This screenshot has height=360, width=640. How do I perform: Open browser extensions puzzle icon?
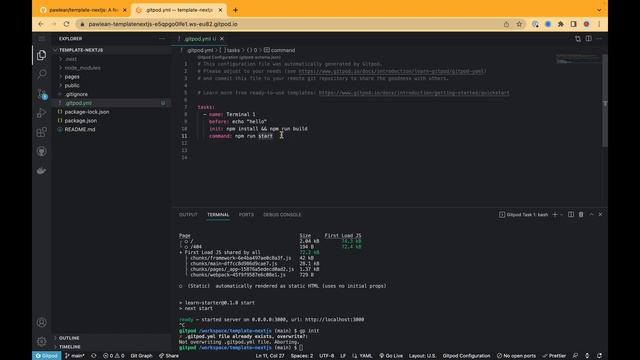561,24
